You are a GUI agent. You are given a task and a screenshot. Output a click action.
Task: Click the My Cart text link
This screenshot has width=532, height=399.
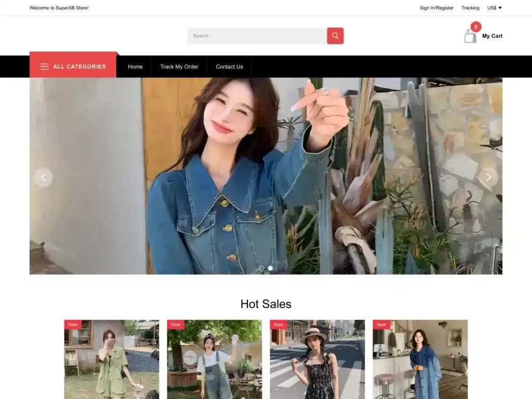492,36
